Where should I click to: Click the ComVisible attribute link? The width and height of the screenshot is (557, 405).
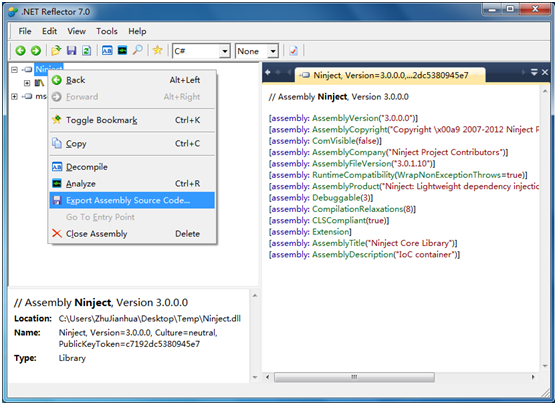click(334, 141)
